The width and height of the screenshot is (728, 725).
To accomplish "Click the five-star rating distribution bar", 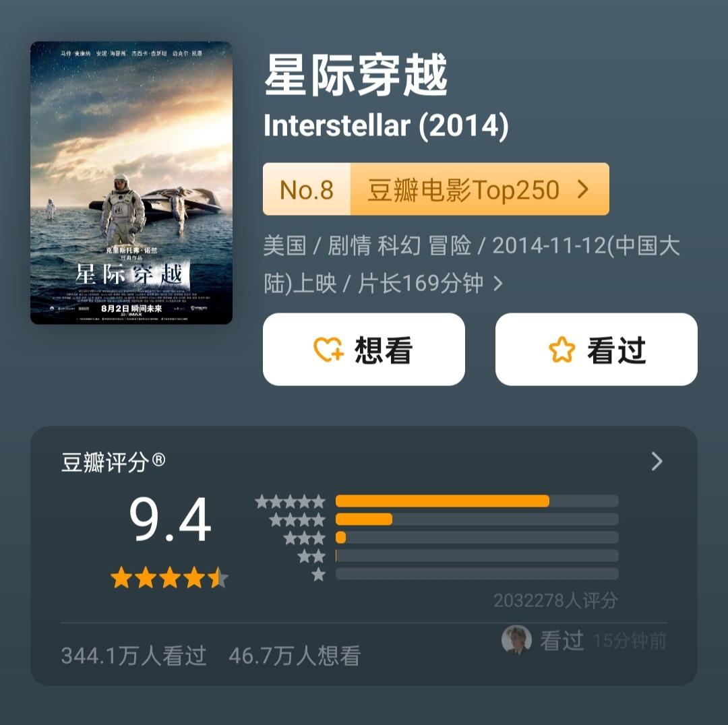I will coord(477,501).
